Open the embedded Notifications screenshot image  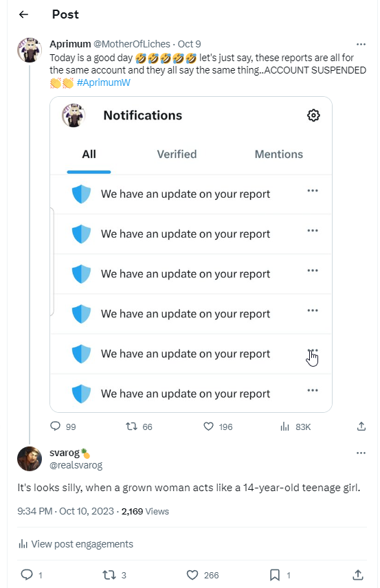click(191, 255)
